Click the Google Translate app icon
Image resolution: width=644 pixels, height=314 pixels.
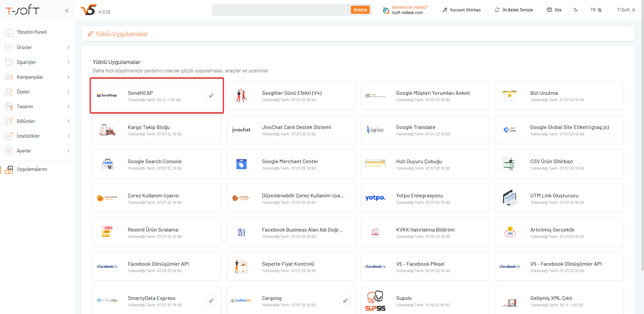coord(375,130)
